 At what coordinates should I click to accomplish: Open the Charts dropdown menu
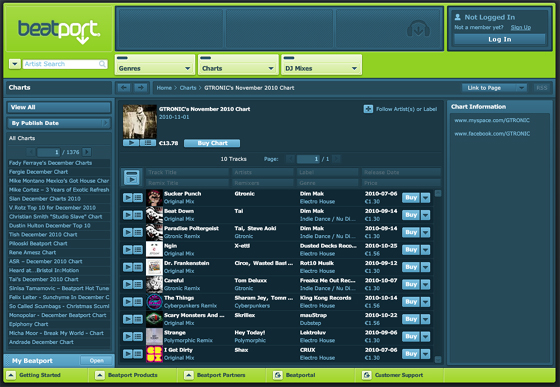pos(238,65)
